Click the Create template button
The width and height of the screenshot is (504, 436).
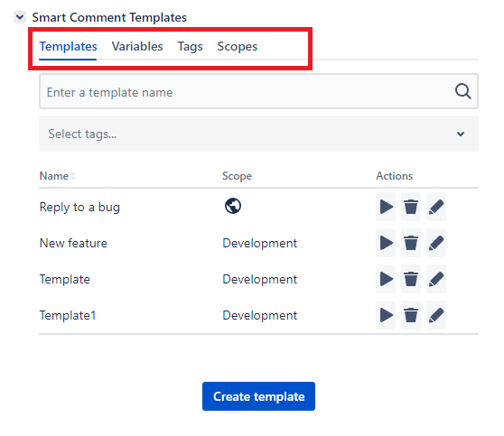[258, 396]
